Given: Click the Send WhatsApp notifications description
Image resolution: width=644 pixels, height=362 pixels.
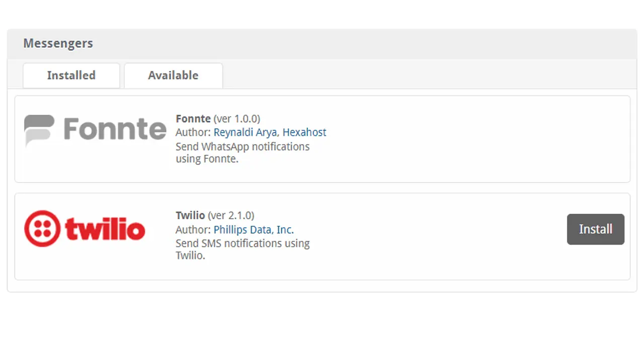Looking at the screenshot, I should (243, 153).
